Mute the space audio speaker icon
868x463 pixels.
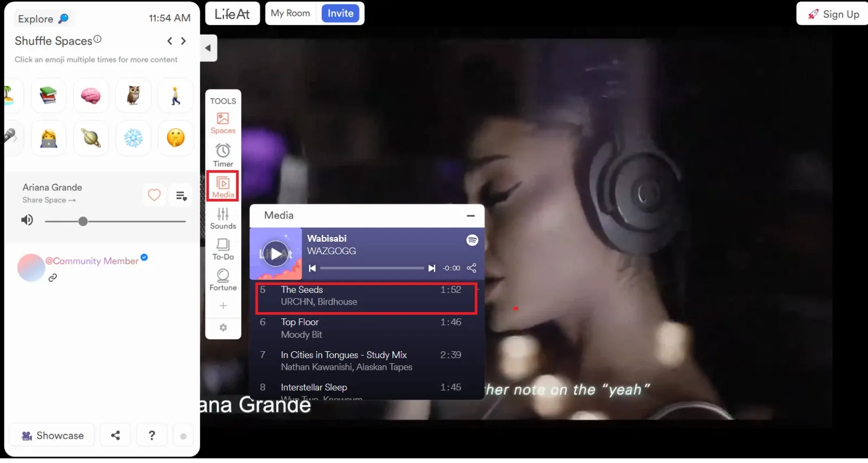tap(27, 220)
